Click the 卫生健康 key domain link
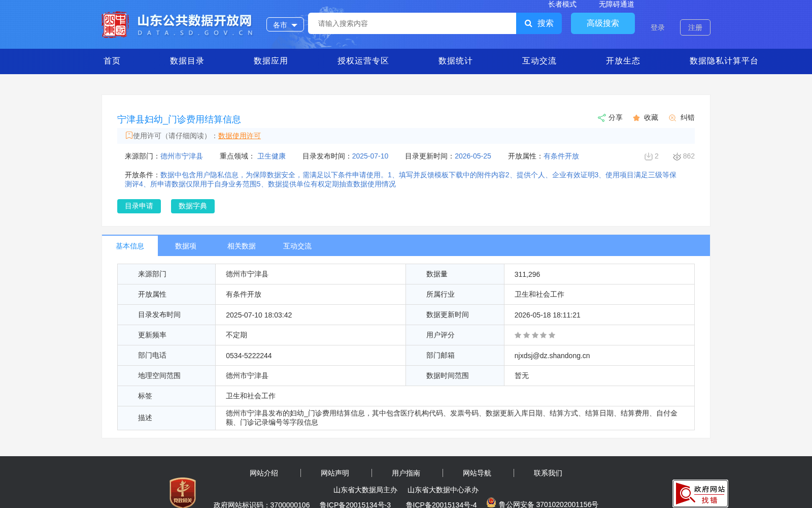 (x=272, y=156)
